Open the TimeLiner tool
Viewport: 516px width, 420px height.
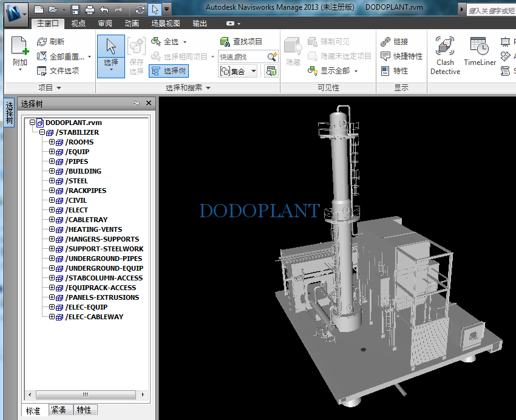[x=480, y=52]
